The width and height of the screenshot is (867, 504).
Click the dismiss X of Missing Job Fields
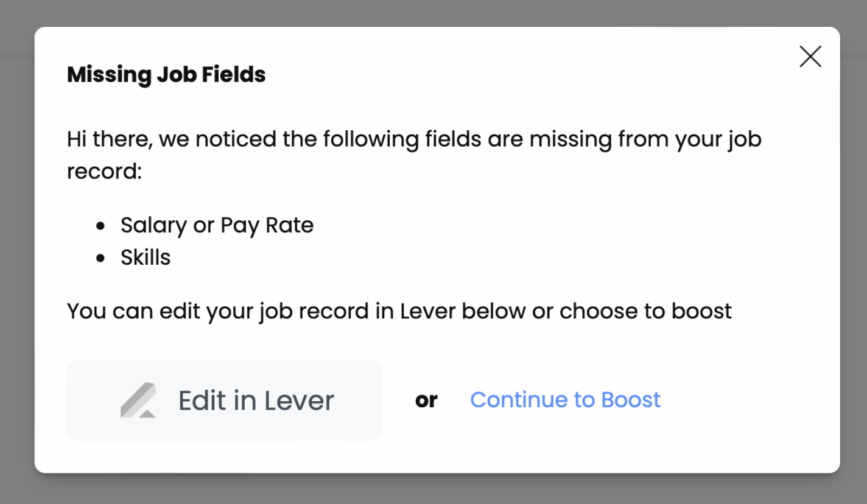(810, 57)
